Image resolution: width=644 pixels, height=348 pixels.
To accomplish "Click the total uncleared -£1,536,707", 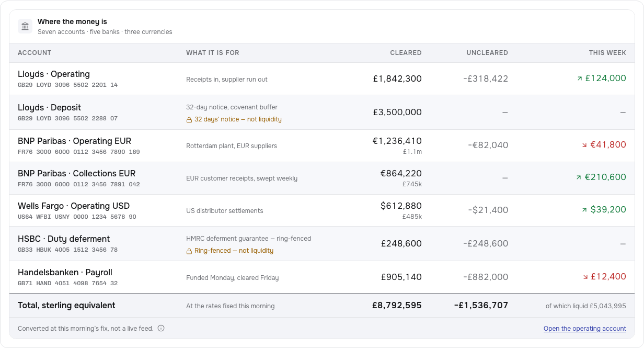I will tap(481, 306).
